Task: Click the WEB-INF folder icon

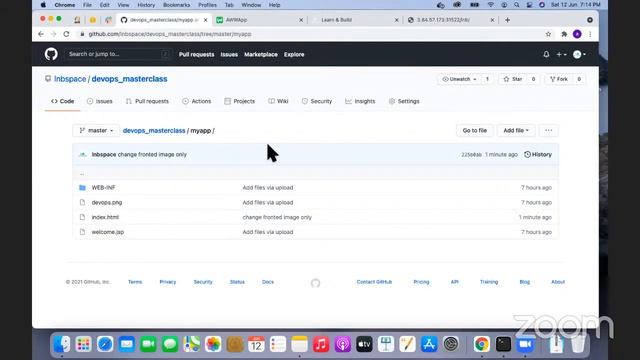Action: [82, 188]
